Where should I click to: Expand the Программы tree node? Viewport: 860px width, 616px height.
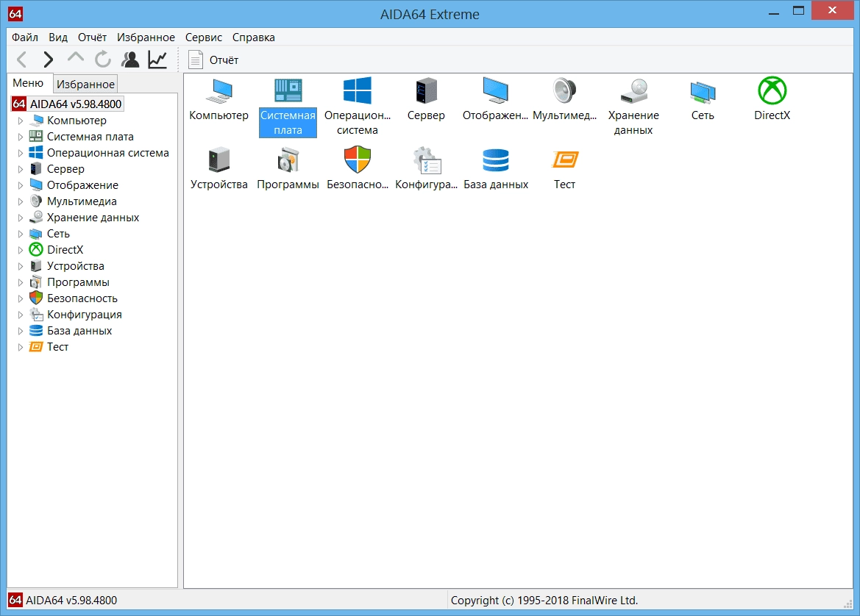tap(21, 282)
